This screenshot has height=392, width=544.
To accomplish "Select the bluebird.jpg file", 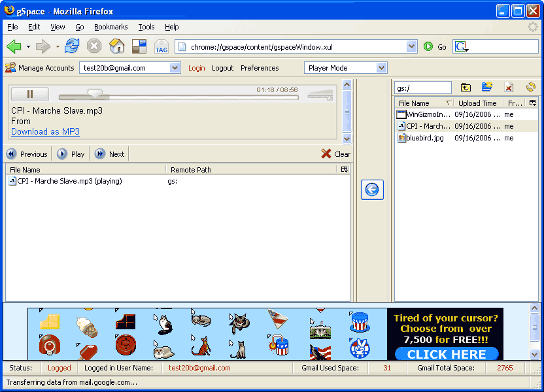I will (467, 138).
